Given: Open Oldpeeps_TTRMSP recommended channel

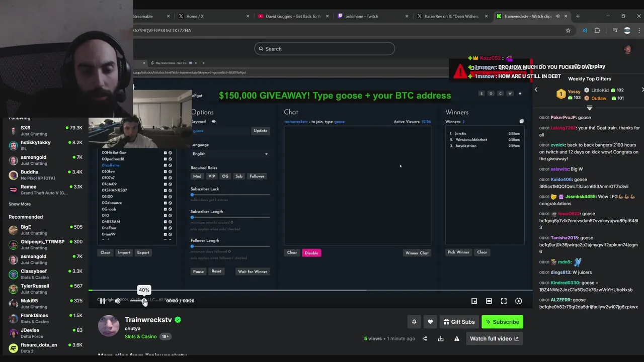Looking at the screenshot, I should pyautogui.click(x=45, y=244).
